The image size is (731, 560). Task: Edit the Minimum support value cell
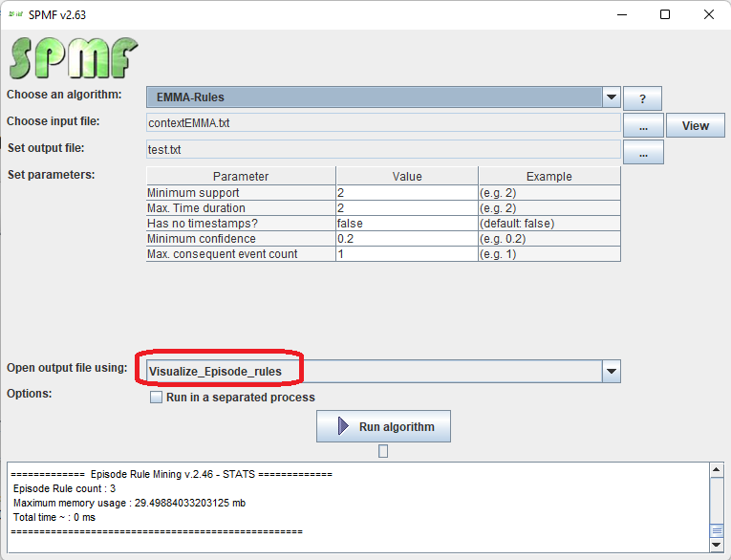tap(406, 193)
